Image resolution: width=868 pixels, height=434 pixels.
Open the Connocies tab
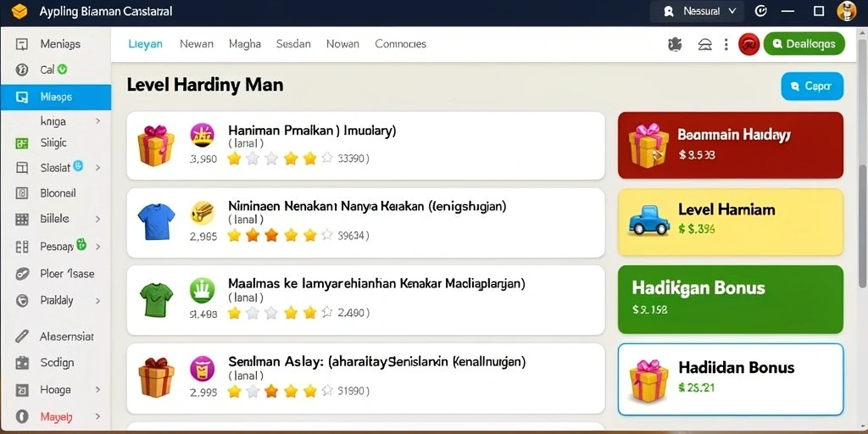401,44
